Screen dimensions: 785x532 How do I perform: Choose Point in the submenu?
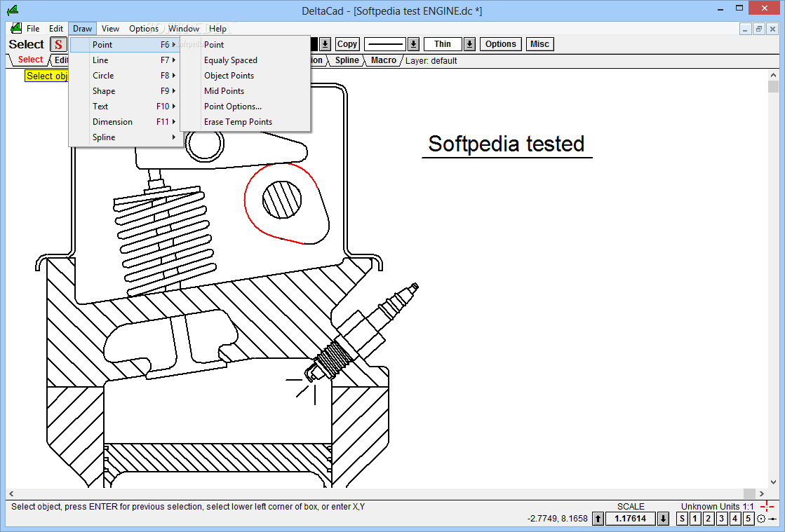point(246,44)
